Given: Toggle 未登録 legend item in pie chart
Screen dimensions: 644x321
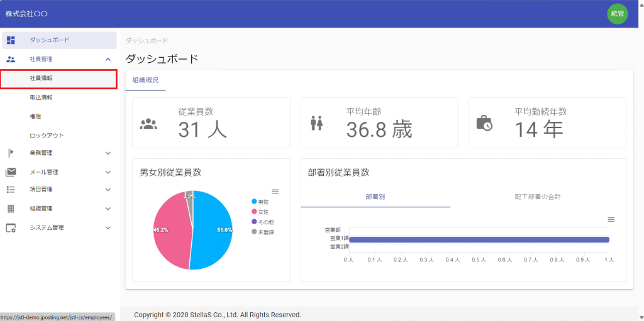Looking at the screenshot, I should click(x=263, y=232).
